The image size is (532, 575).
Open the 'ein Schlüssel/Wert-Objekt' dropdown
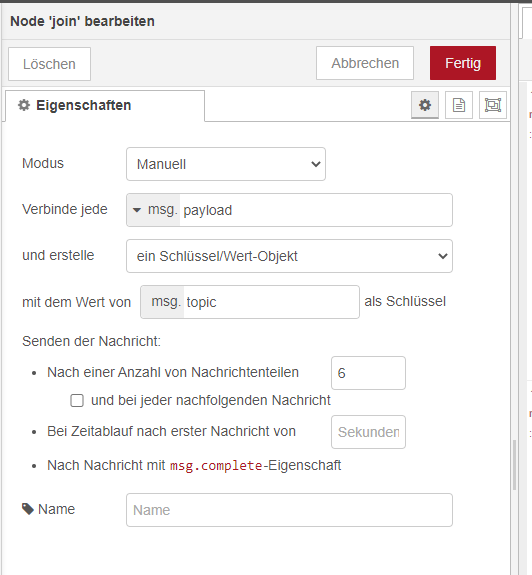point(289,256)
